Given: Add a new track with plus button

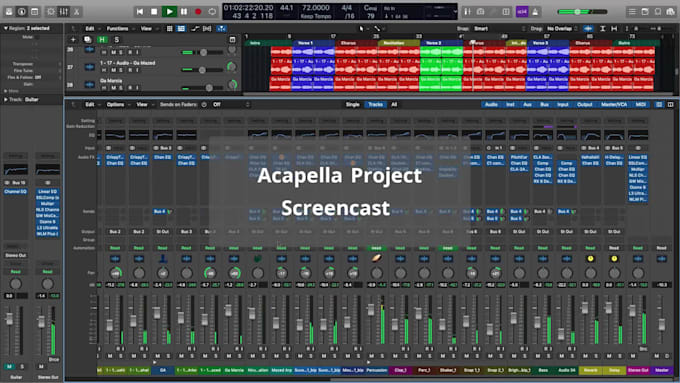Looking at the screenshot, I should coord(73,39).
